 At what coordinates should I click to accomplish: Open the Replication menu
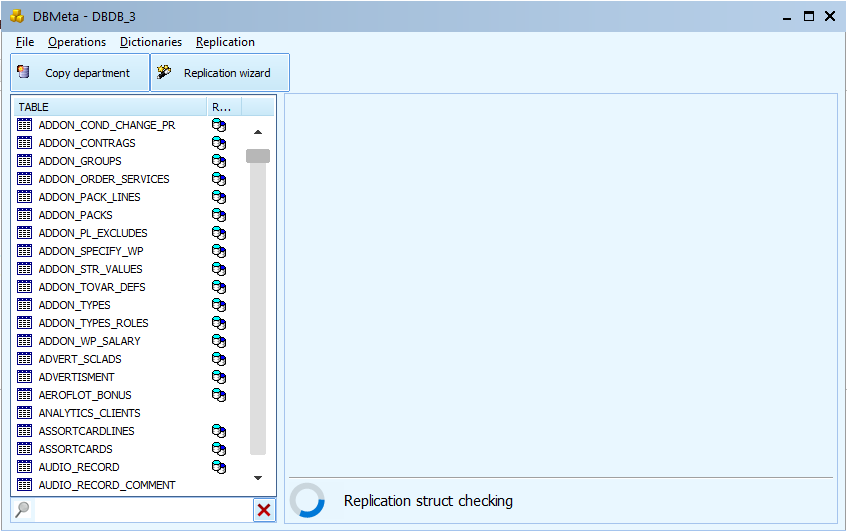pyautogui.click(x=225, y=42)
